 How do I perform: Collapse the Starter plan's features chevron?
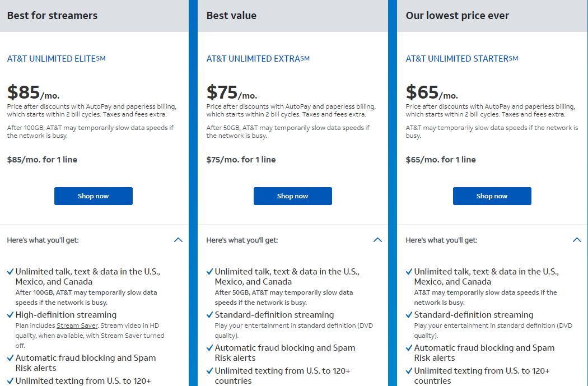pos(577,240)
